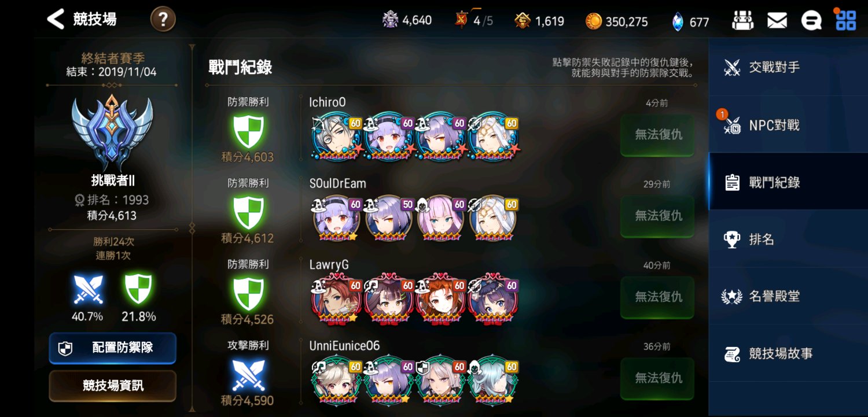Open the mail envelope icon
Image resolution: width=868 pixels, height=417 pixels.
coord(777,21)
